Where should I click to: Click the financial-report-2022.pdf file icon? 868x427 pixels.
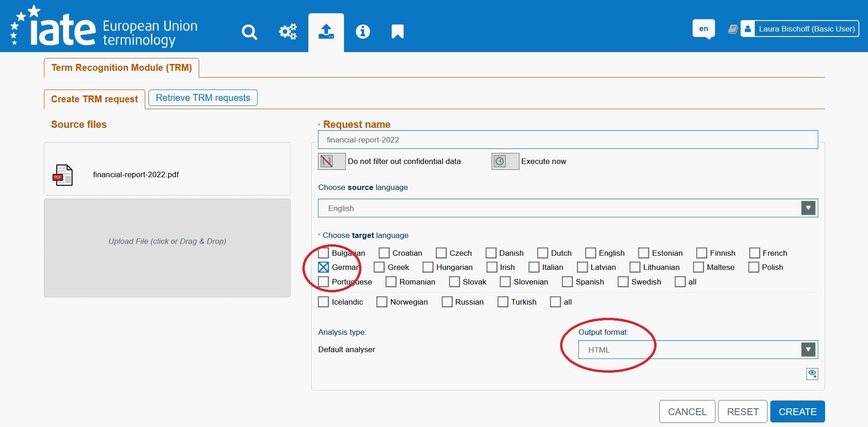[x=63, y=175]
